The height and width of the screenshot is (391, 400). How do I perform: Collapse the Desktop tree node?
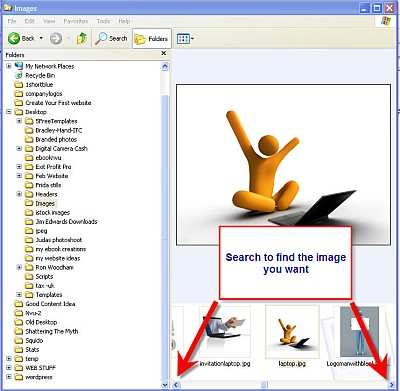point(9,112)
